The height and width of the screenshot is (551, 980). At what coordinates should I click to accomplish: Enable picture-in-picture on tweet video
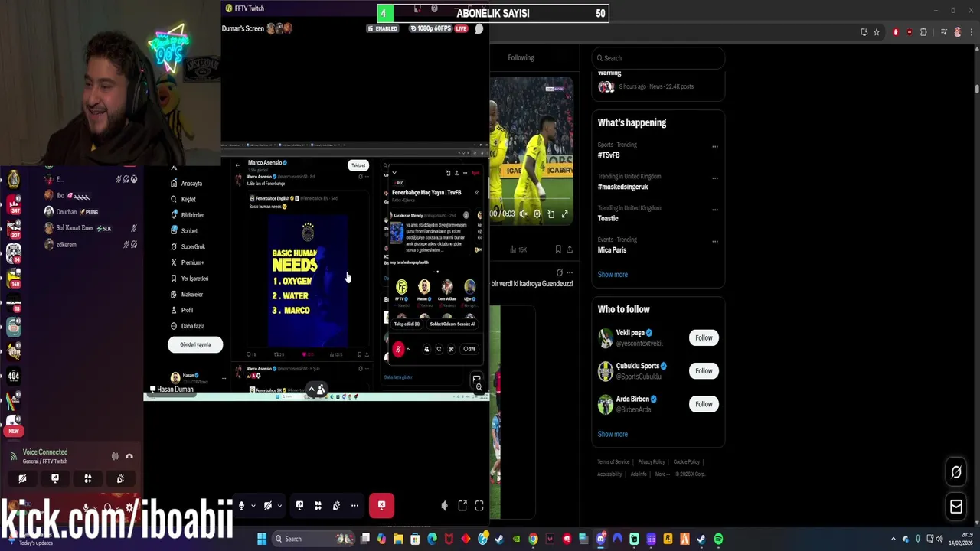click(x=550, y=214)
